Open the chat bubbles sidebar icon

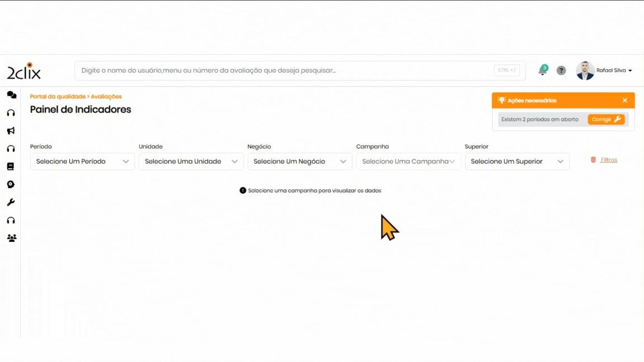[x=11, y=95]
